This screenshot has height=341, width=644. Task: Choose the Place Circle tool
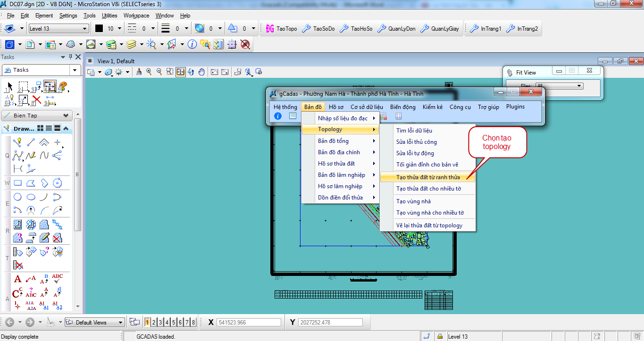pyautogui.click(x=18, y=197)
